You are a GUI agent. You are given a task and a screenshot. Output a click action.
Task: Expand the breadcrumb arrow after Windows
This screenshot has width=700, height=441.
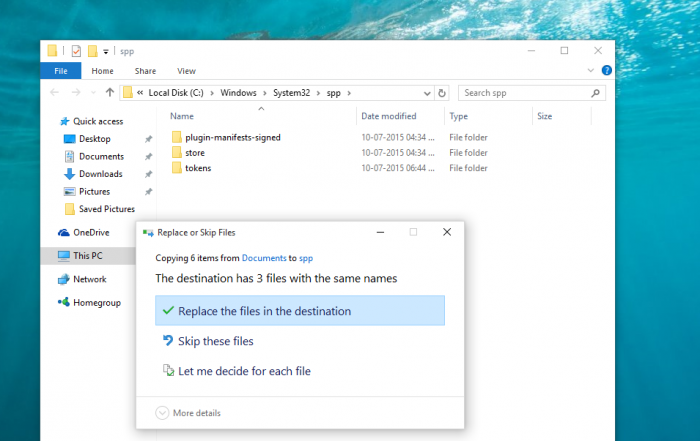[x=265, y=93]
